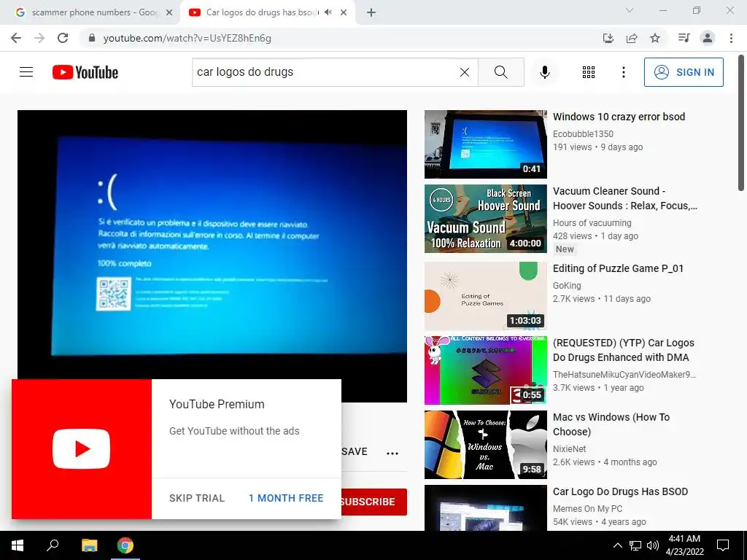
Task: Open network status tray icon
Action: [x=635, y=545]
